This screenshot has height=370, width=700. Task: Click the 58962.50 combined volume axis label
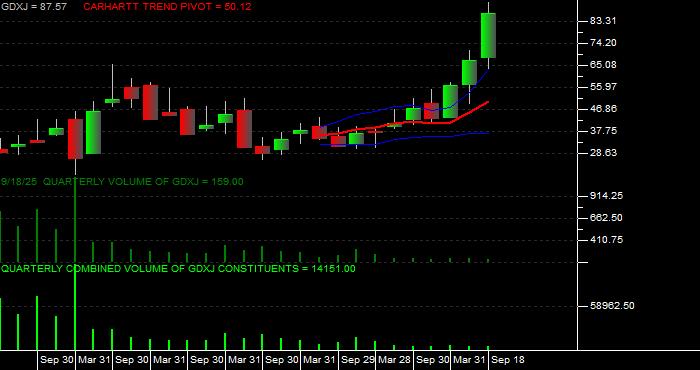tap(612, 306)
